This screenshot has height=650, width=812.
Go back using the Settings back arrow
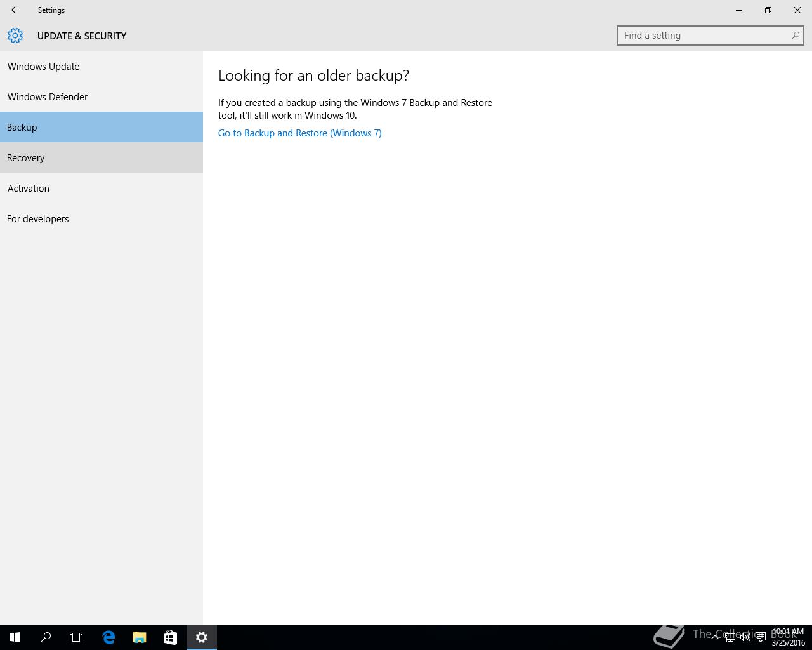point(15,10)
